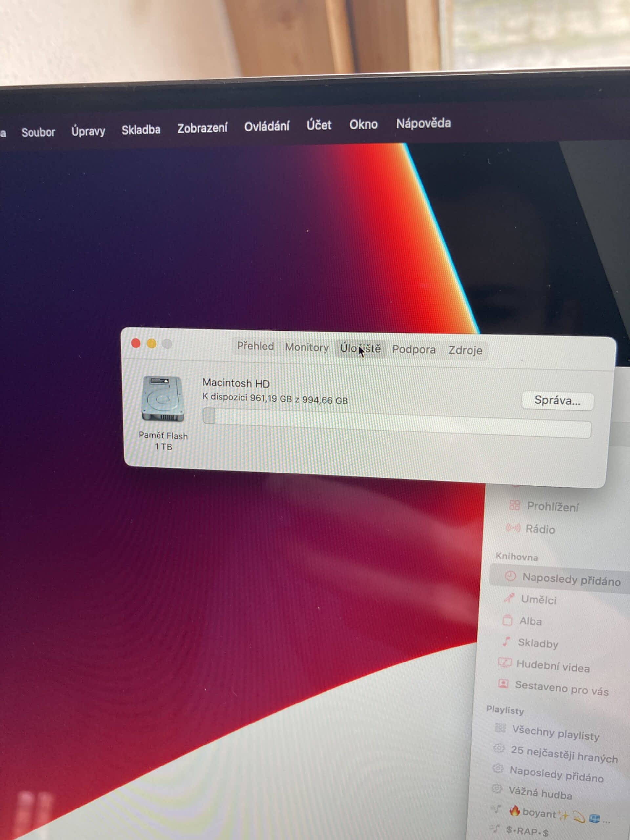The width and height of the screenshot is (630, 840).
Task: Switch to the Podpora tab
Action: point(413,349)
